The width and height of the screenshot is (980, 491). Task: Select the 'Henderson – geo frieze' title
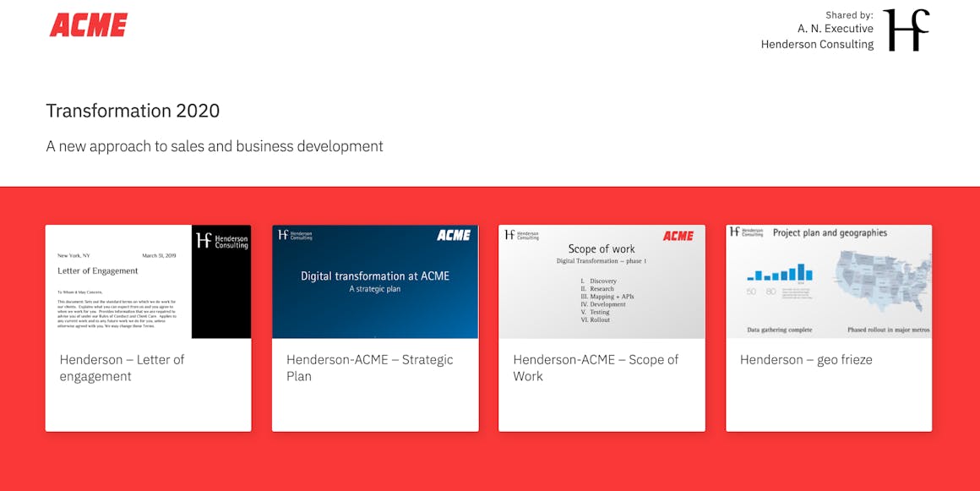pyautogui.click(x=806, y=360)
